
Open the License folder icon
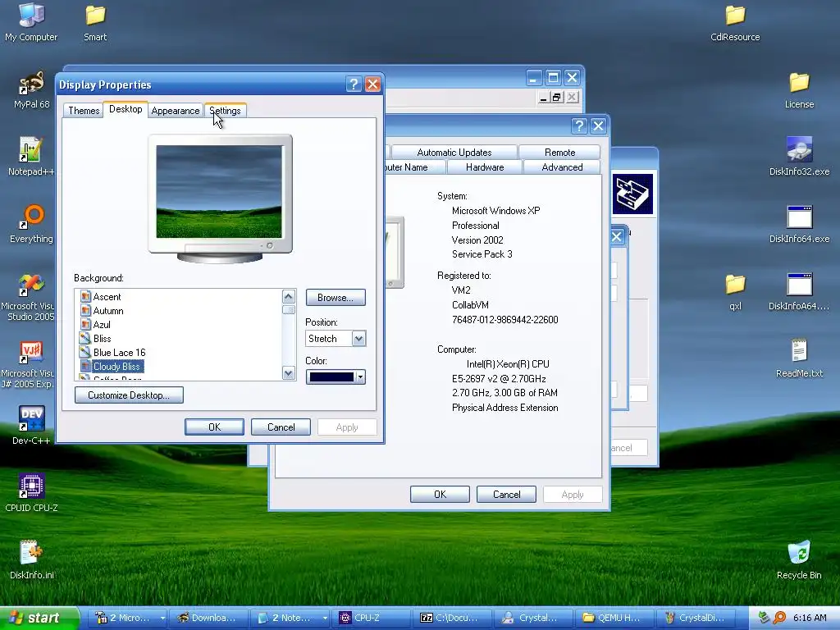(799, 90)
